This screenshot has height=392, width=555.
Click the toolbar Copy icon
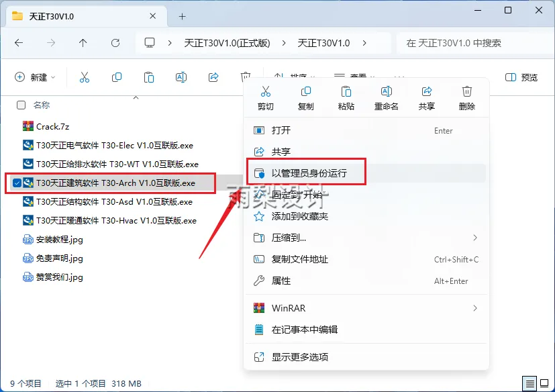pos(117,77)
